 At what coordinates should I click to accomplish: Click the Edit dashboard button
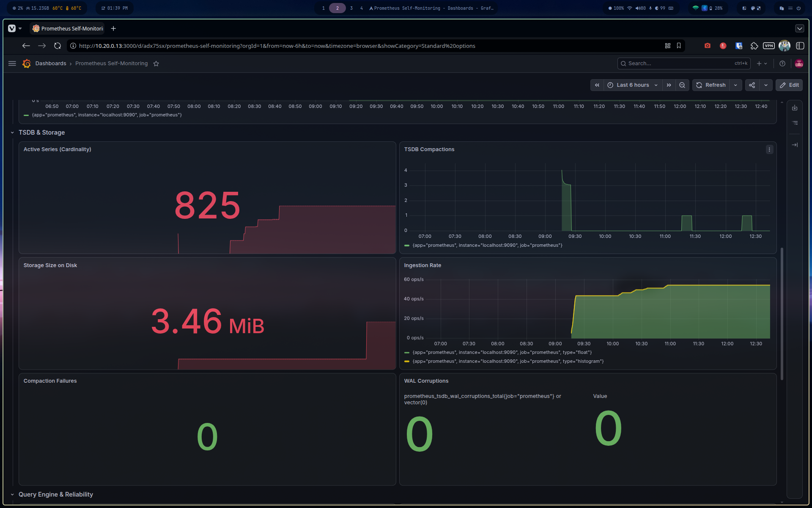coord(789,85)
